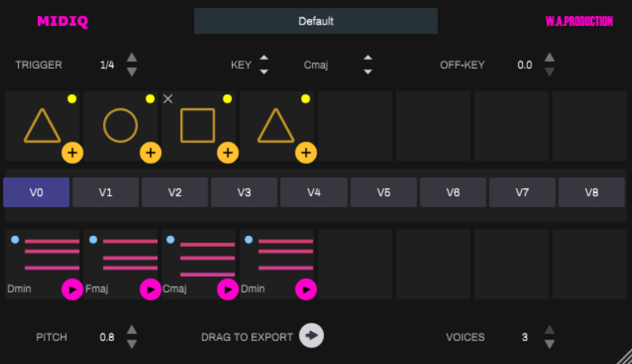Click the drag to export arrow icon
632x364 pixels.
pyautogui.click(x=311, y=336)
